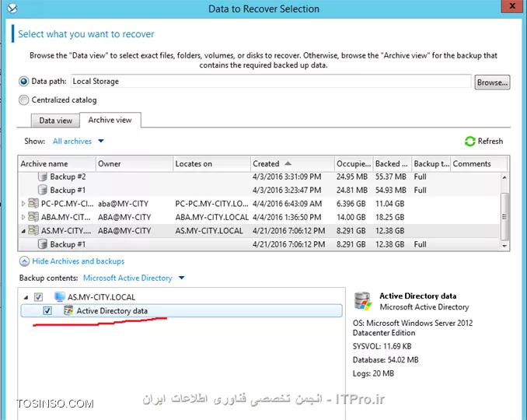527x420 pixels.
Task: Click the 24.81 MB occupied cell
Action: (x=352, y=190)
